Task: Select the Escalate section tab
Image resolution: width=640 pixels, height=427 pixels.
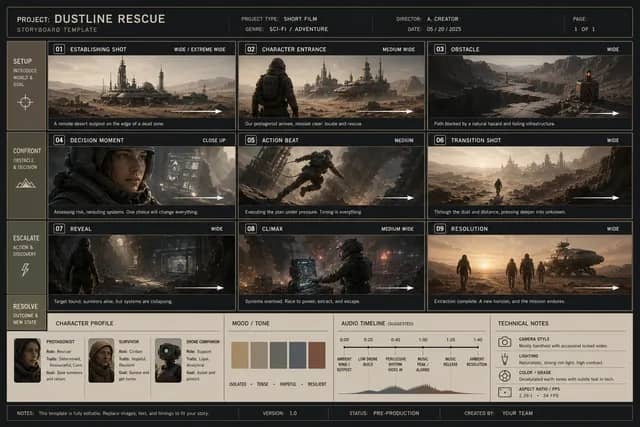Action: point(27,258)
